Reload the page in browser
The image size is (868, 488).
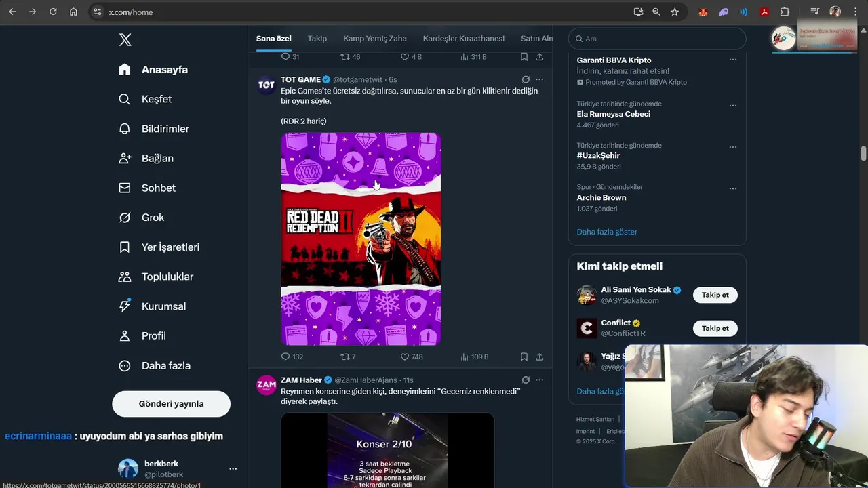pos(53,12)
